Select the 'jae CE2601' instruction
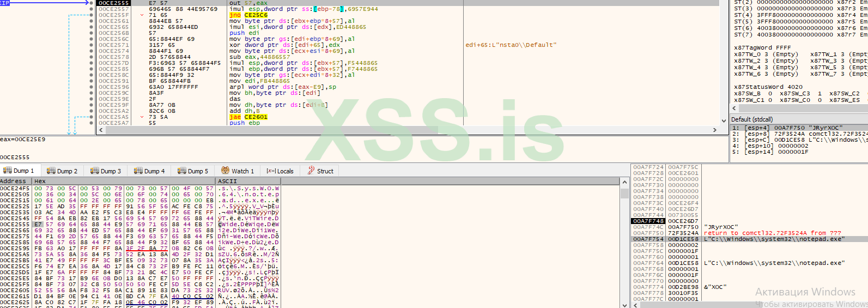This screenshot has width=868, height=308. point(248,117)
